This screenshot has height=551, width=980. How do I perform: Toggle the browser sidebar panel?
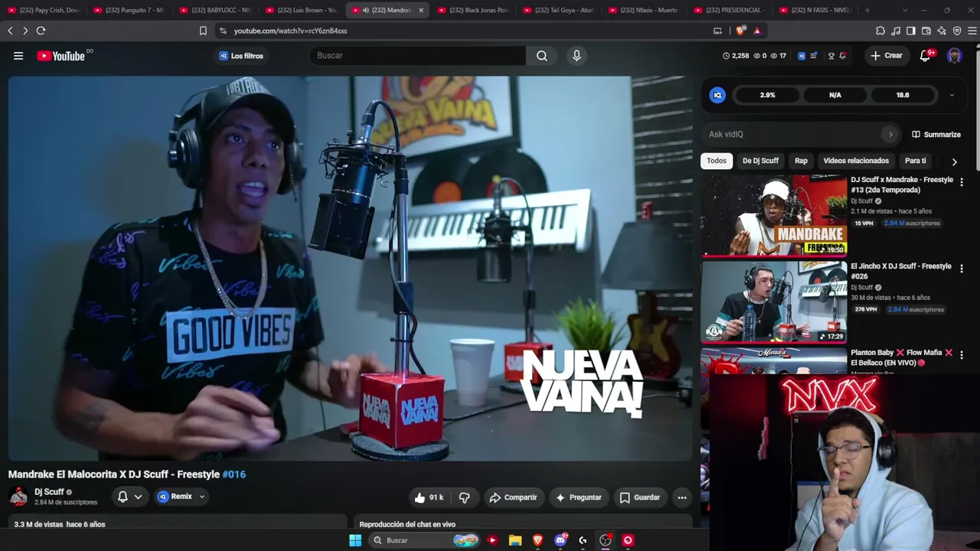(x=911, y=31)
